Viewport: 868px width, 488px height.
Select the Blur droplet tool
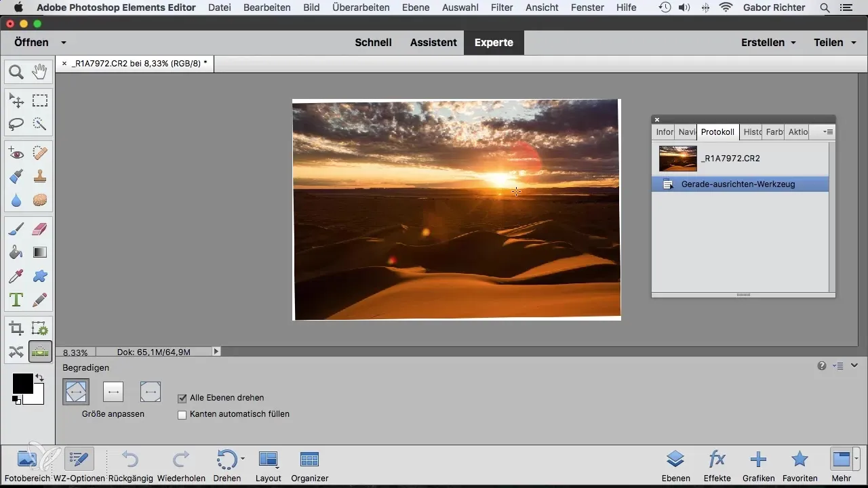16,201
